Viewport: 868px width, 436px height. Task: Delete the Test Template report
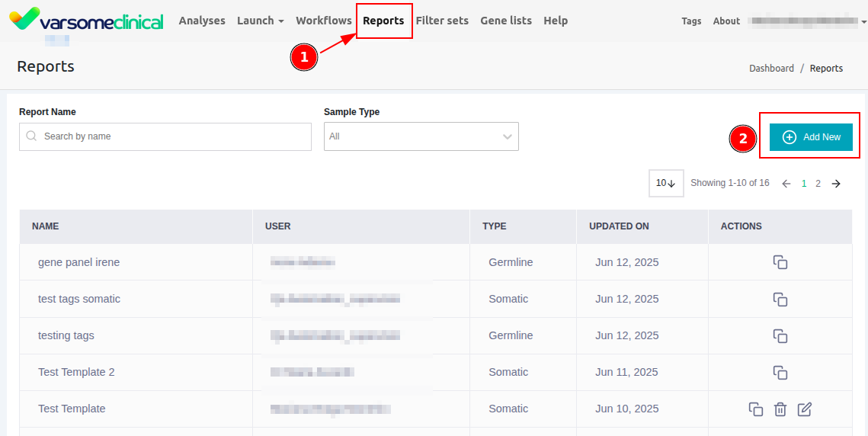click(780, 409)
